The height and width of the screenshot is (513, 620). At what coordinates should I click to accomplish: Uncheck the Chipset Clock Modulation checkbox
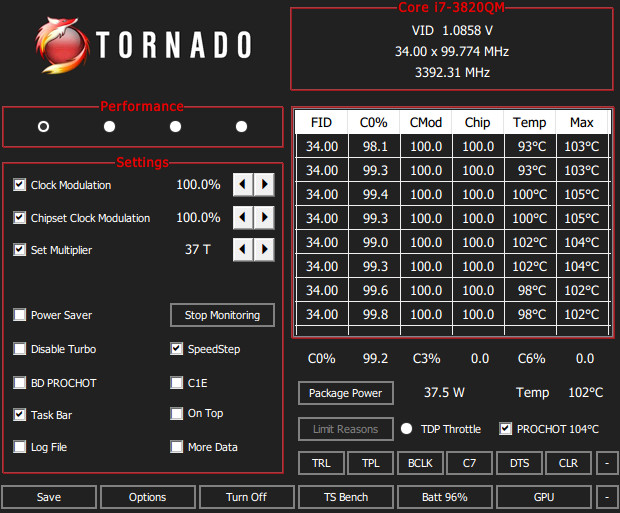pyautogui.click(x=19, y=218)
